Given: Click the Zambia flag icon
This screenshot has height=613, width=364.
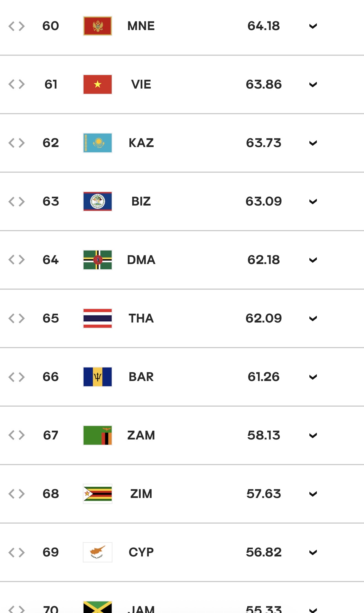Looking at the screenshot, I should (x=98, y=435).
